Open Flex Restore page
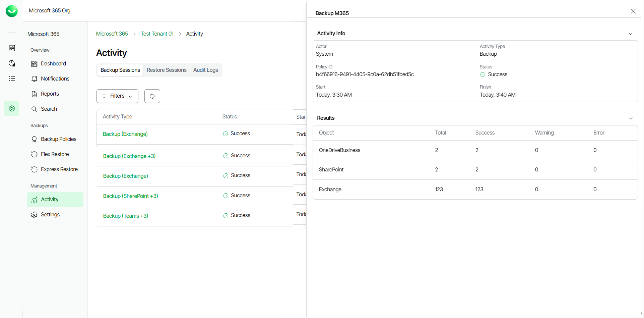 [x=55, y=154]
